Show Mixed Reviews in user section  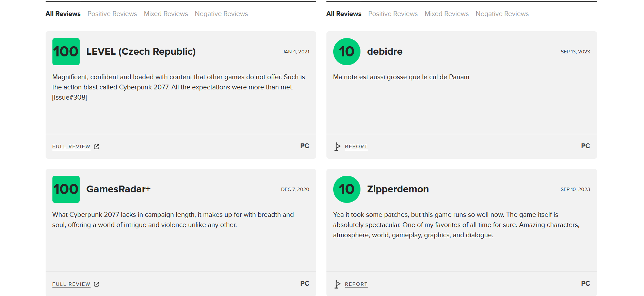pyautogui.click(x=447, y=14)
